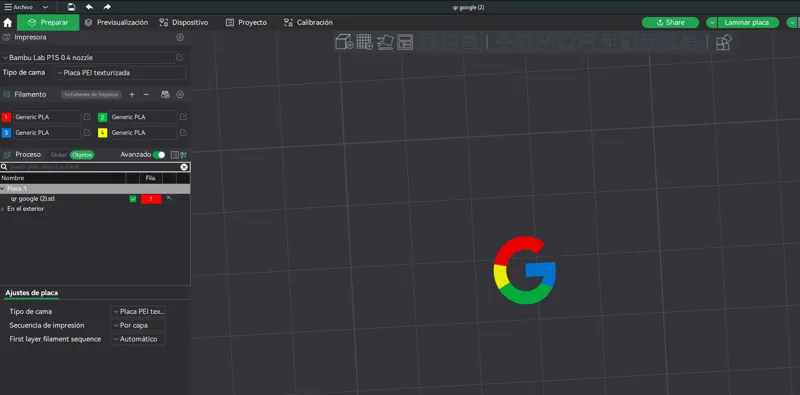Click the red filament 1 color swatch

coord(6,117)
